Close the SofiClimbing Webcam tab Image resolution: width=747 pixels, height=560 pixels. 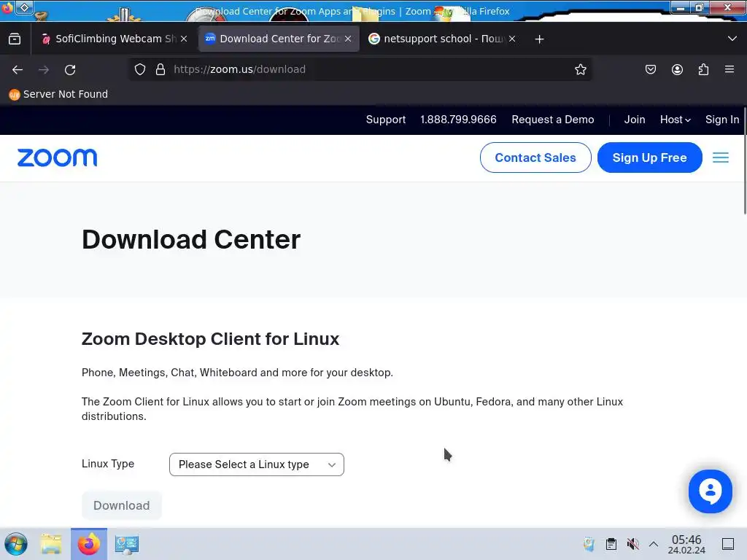[x=184, y=39]
